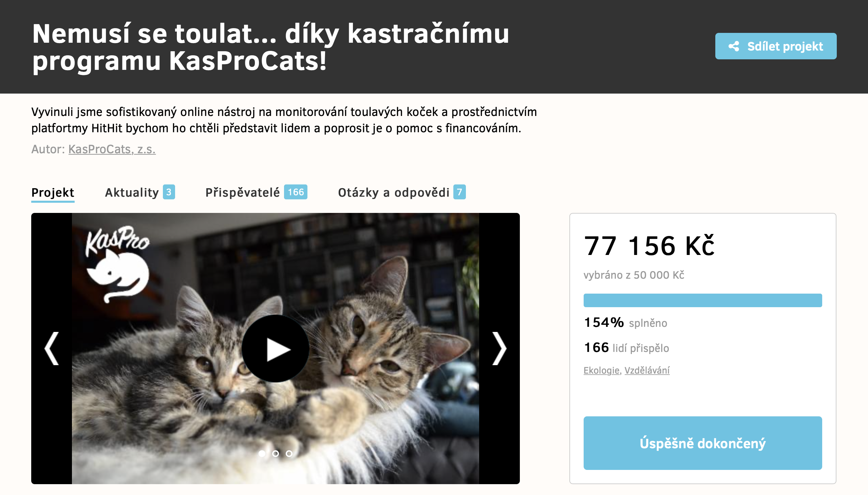Select the second carousel dot
The height and width of the screenshot is (495, 868).
[x=276, y=454]
